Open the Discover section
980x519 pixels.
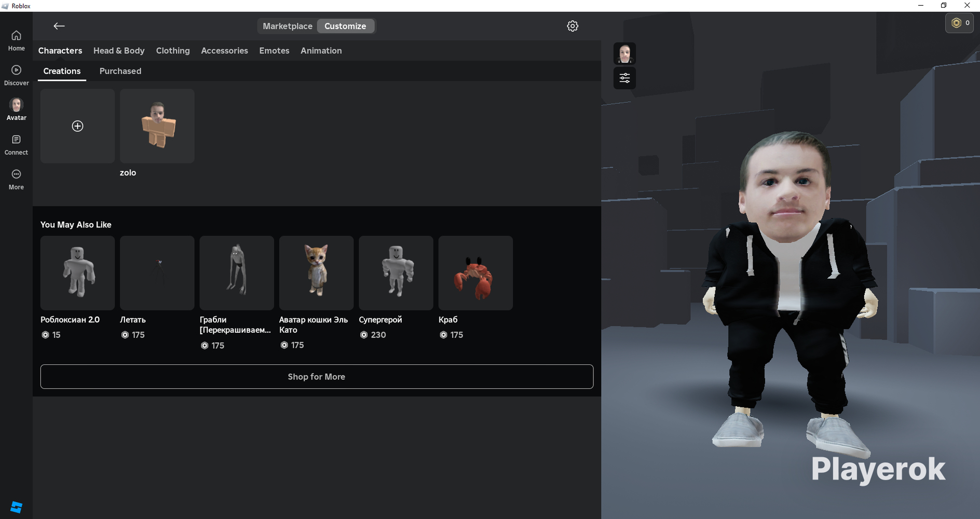(x=16, y=75)
